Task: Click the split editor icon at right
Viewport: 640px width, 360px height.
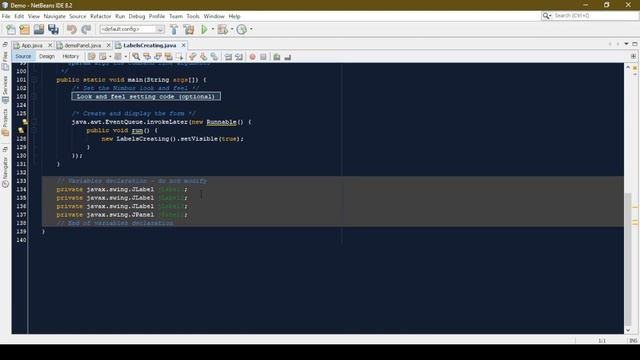Action: pos(633,56)
